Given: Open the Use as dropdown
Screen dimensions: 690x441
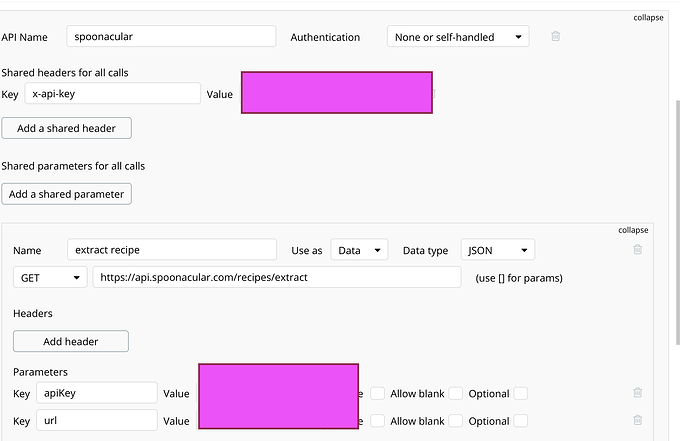Looking at the screenshot, I should [x=360, y=250].
